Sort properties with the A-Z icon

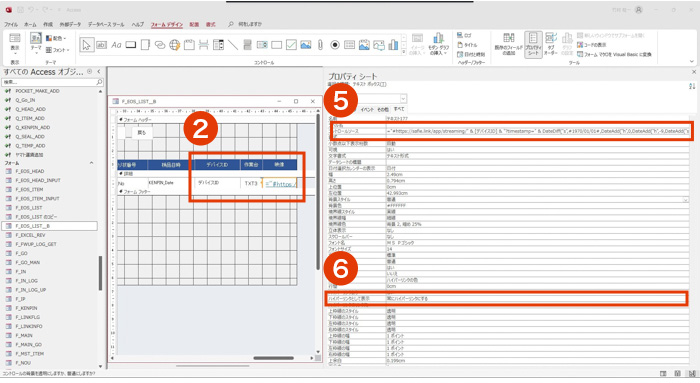(x=692, y=86)
